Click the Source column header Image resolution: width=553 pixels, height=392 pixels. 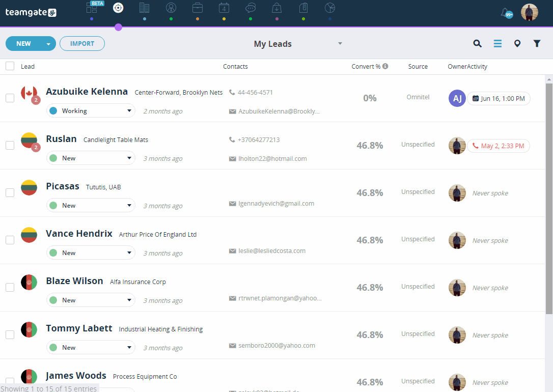click(x=418, y=66)
